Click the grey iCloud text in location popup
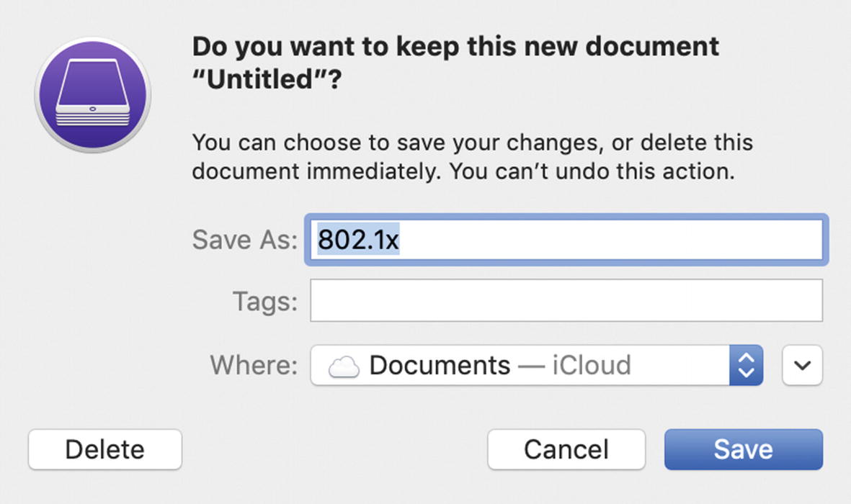Image resolution: width=851 pixels, height=504 pixels. click(592, 365)
